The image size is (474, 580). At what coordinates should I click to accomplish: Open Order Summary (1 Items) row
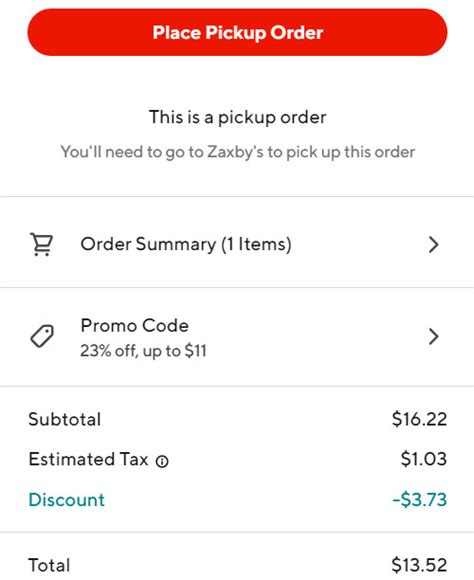[x=237, y=243]
